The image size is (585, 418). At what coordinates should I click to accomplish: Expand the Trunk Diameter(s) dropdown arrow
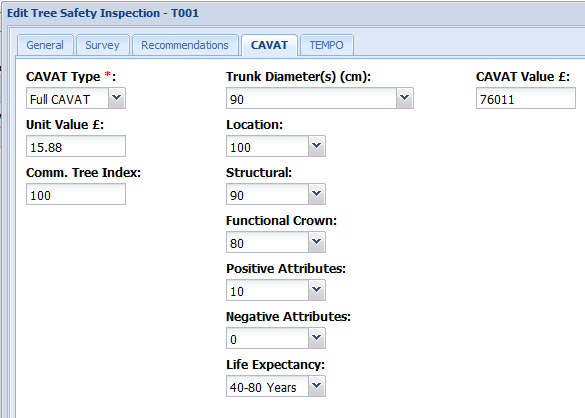click(x=404, y=98)
